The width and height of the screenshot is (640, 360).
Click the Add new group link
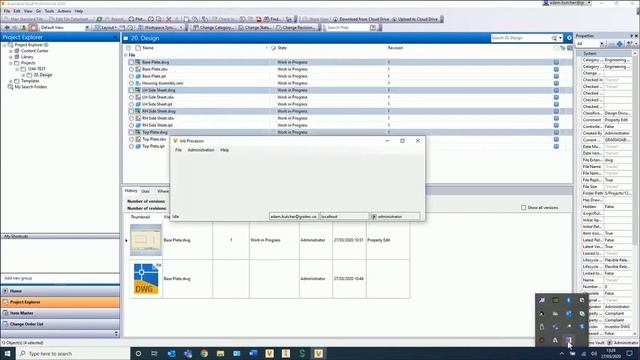[x=18, y=278]
